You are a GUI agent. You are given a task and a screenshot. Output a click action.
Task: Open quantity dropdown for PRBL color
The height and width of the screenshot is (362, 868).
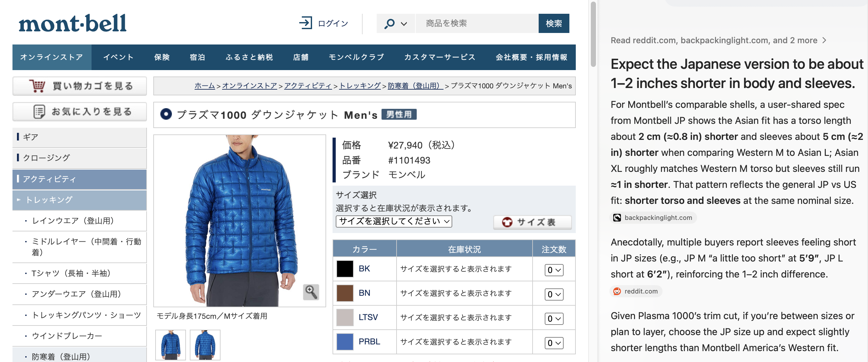[x=554, y=343]
